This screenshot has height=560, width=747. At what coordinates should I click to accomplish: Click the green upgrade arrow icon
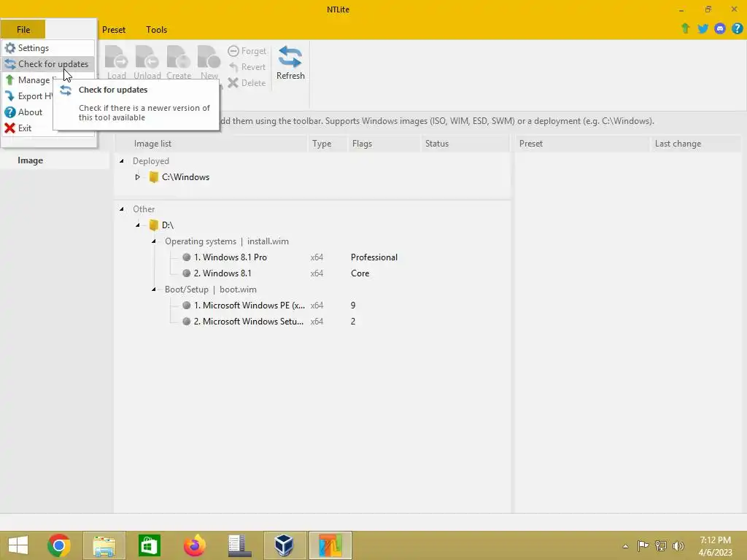click(x=685, y=28)
